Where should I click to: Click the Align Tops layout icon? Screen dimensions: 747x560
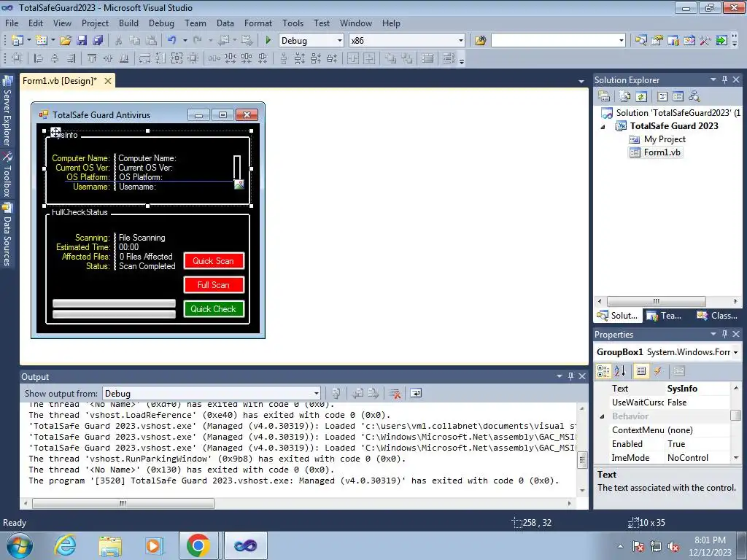point(91,58)
